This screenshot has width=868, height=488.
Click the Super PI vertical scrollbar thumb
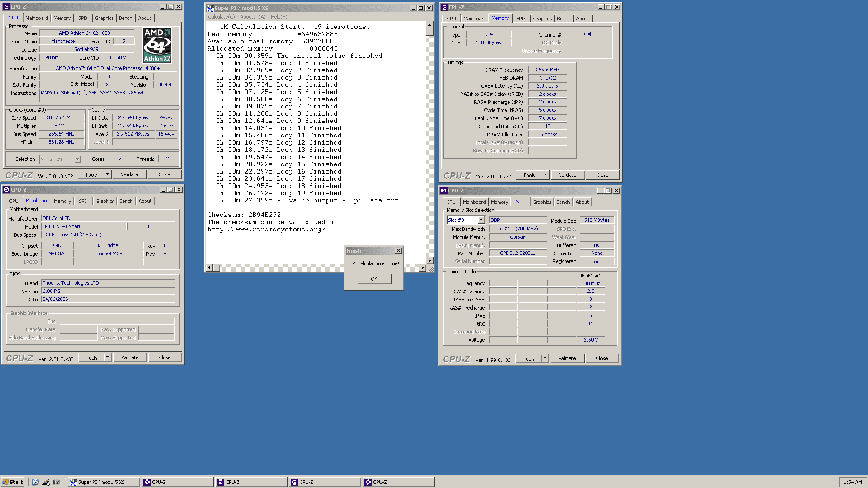(x=430, y=32)
